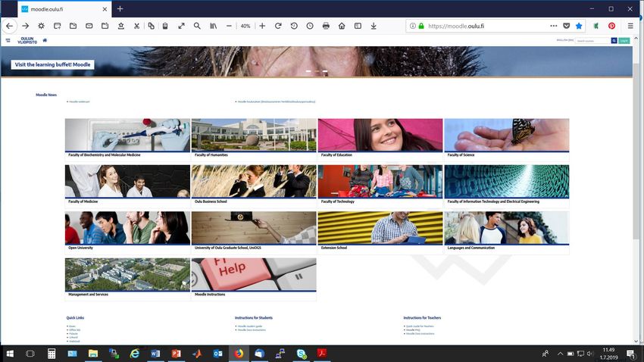Click the scissors Cut icon in toolbar
This screenshot has width=644, height=362.
point(136,26)
